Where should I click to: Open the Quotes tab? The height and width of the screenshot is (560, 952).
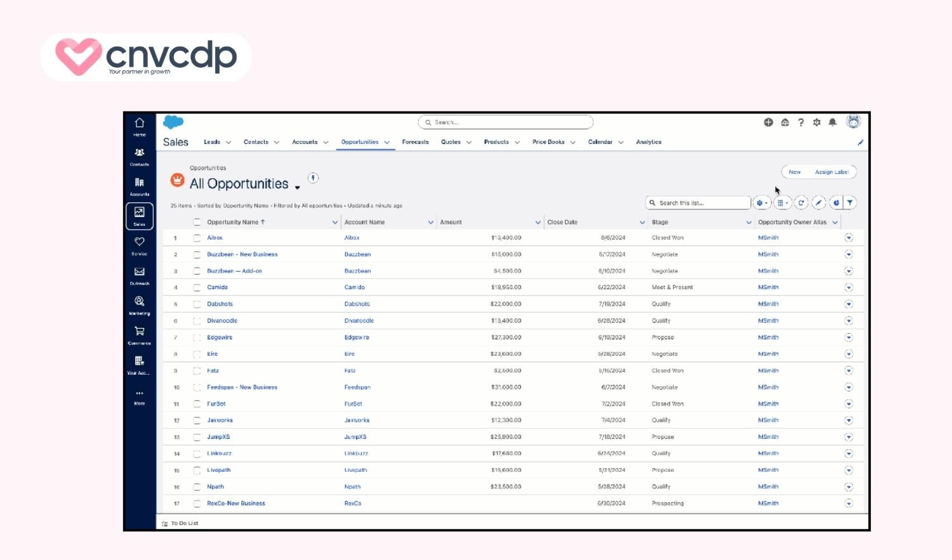click(x=451, y=142)
